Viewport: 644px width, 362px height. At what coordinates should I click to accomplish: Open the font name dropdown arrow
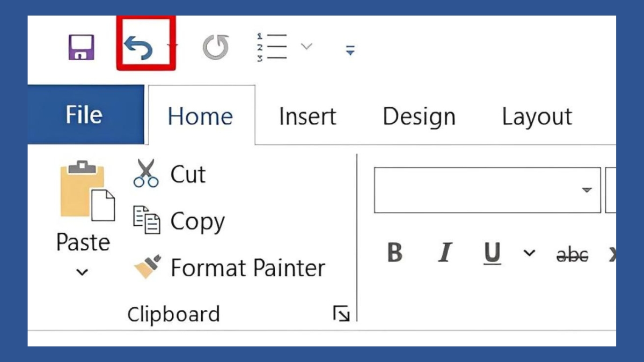point(587,190)
